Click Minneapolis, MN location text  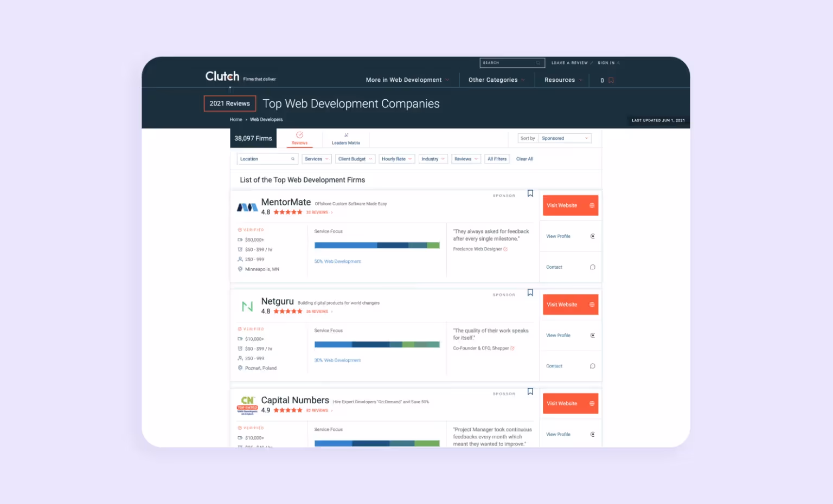[x=262, y=269]
